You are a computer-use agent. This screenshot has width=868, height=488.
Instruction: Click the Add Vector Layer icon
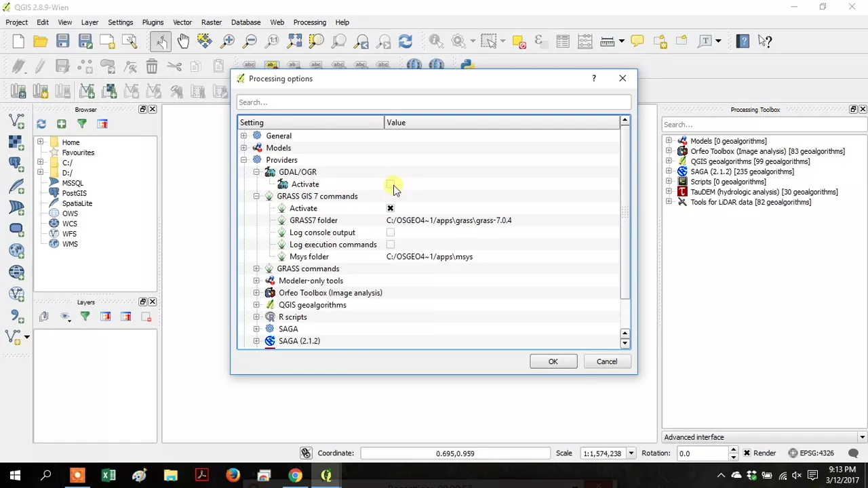(16, 122)
